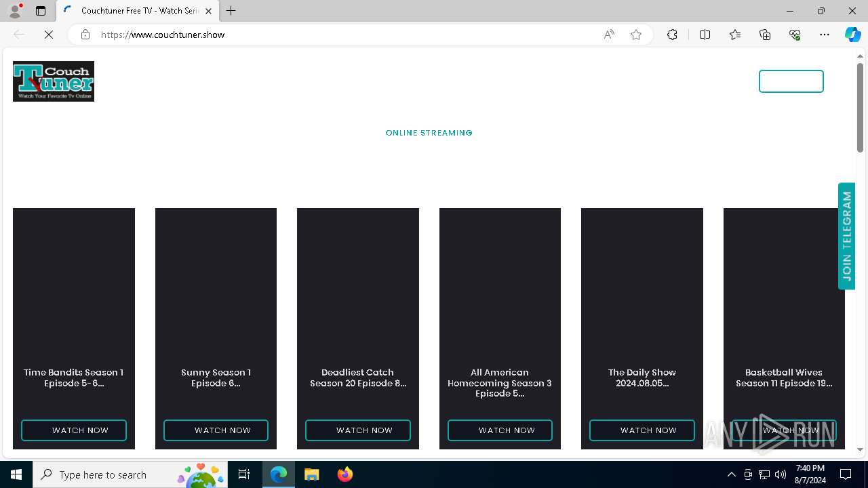Viewport: 868px width, 488px height.
Task: Click Time Bandits poster thumbnail
Action: (x=74, y=285)
